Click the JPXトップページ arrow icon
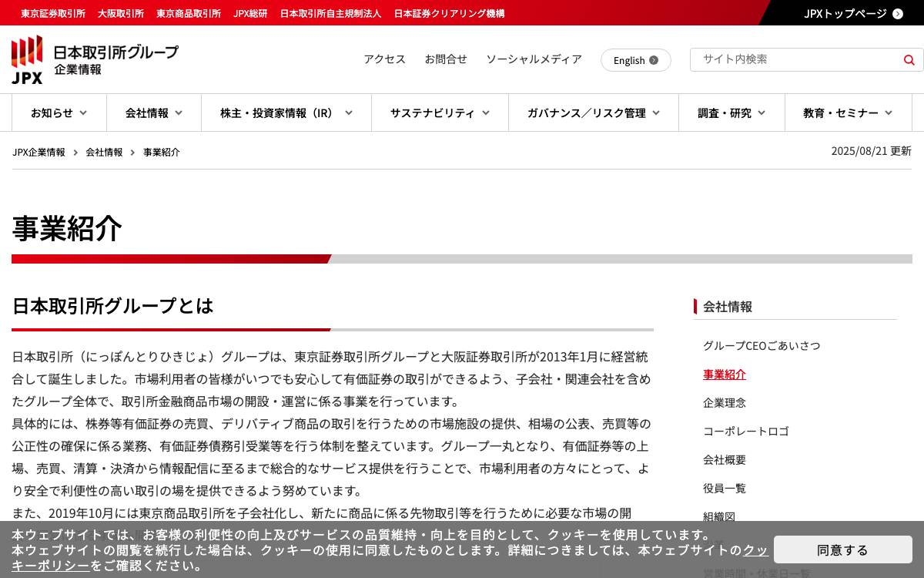 [897, 14]
